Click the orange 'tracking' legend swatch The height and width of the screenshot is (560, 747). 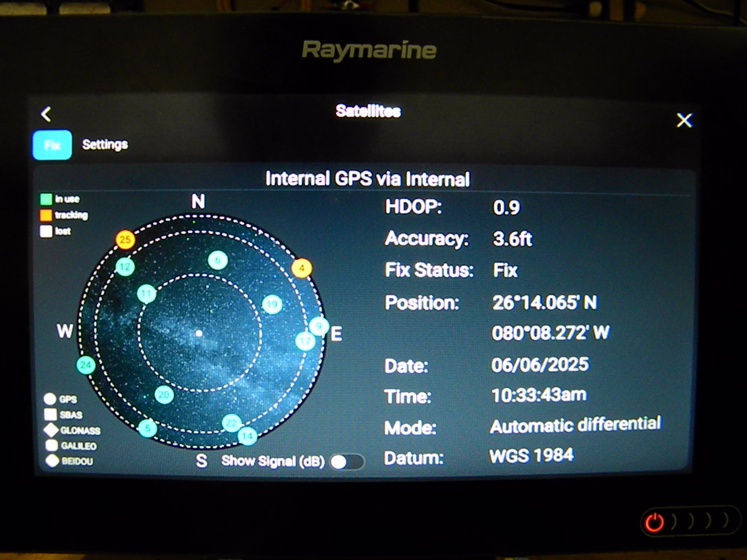46,215
